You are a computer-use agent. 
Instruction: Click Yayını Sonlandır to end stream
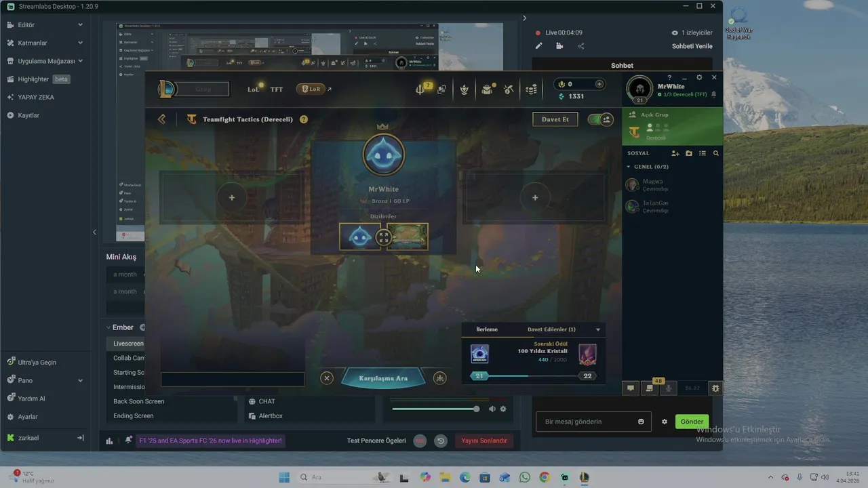pyautogui.click(x=484, y=441)
